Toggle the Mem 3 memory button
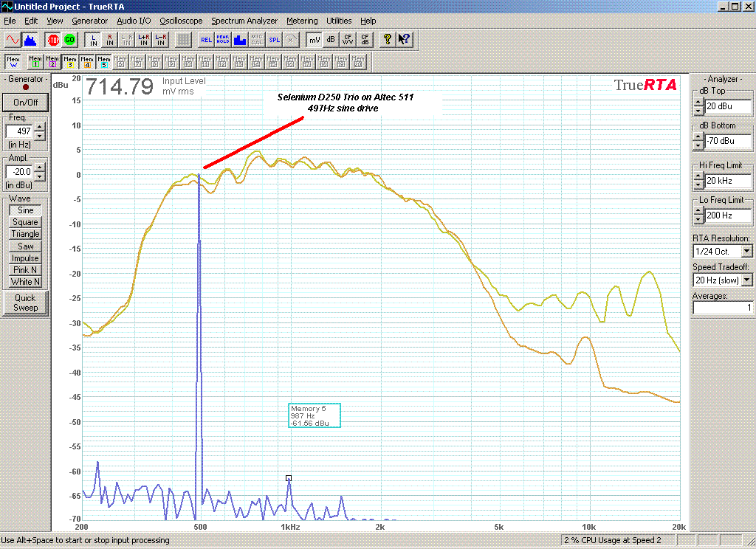The image size is (756, 549). 70,62
